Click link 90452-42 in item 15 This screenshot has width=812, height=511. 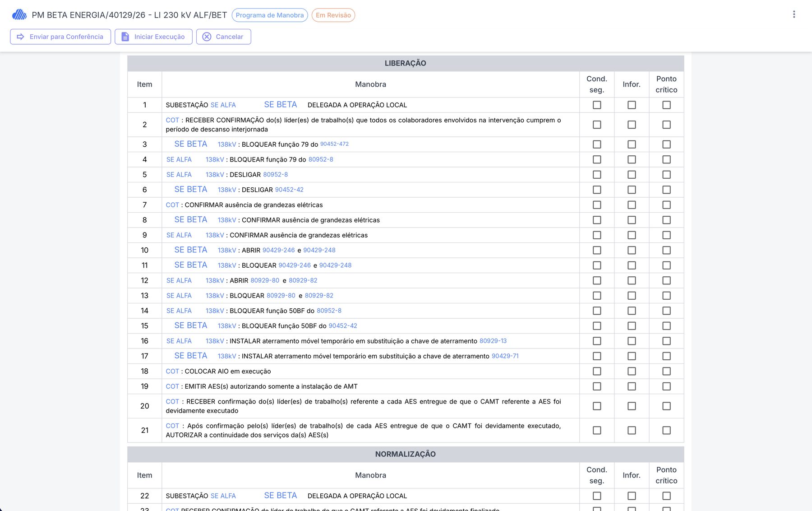click(x=343, y=326)
